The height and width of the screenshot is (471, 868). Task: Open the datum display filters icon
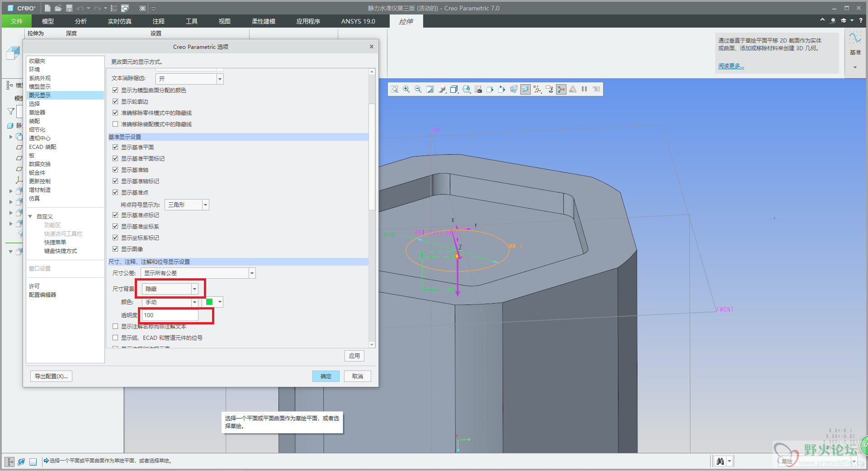pos(538,90)
